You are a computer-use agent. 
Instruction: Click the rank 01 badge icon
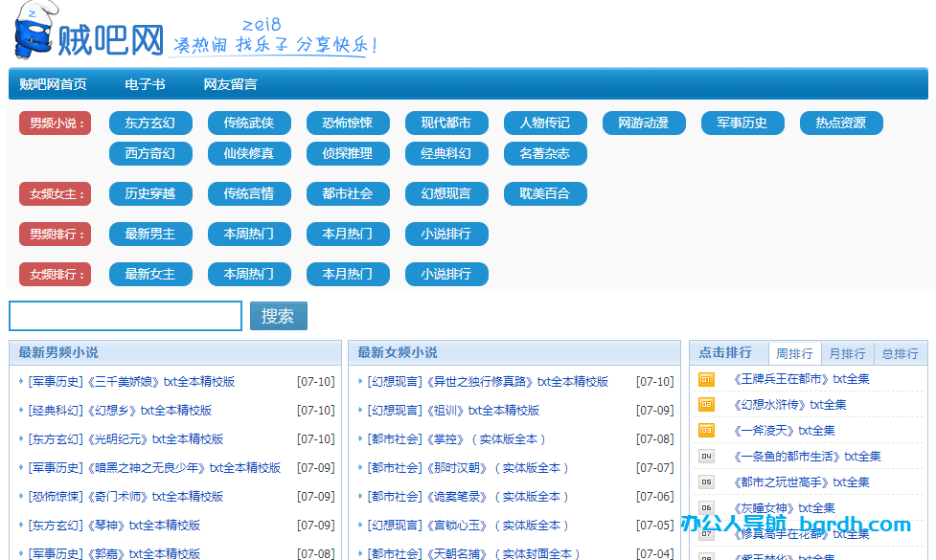[x=706, y=379]
